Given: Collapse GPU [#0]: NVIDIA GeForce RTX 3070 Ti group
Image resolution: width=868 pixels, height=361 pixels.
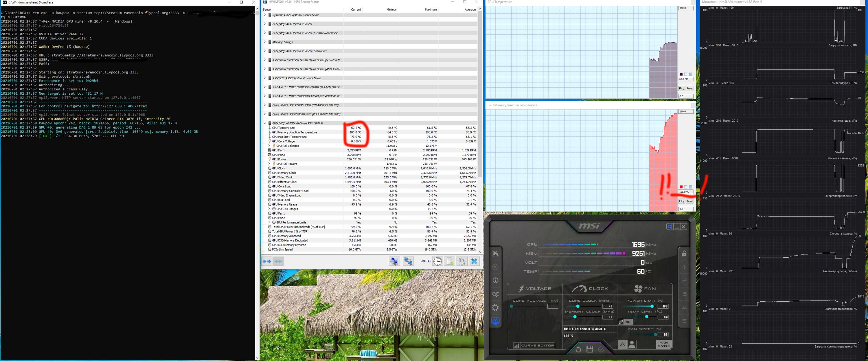Looking at the screenshot, I should [x=265, y=123].
